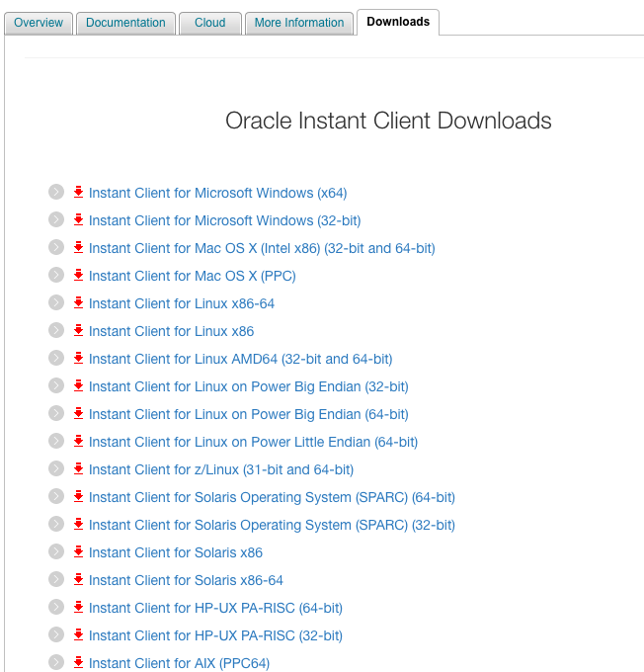Click gray arrow bullet beside Windows (32-bit)
Viewport: 644px width, 672px height.
[56, 219]
